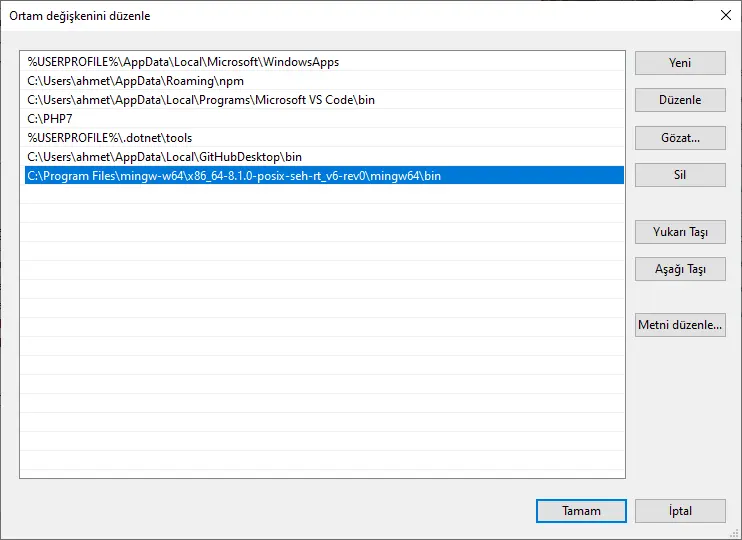Close the Ortam değişkenini düzenle dialog
The image size is (742, 540).
(725, 15)
